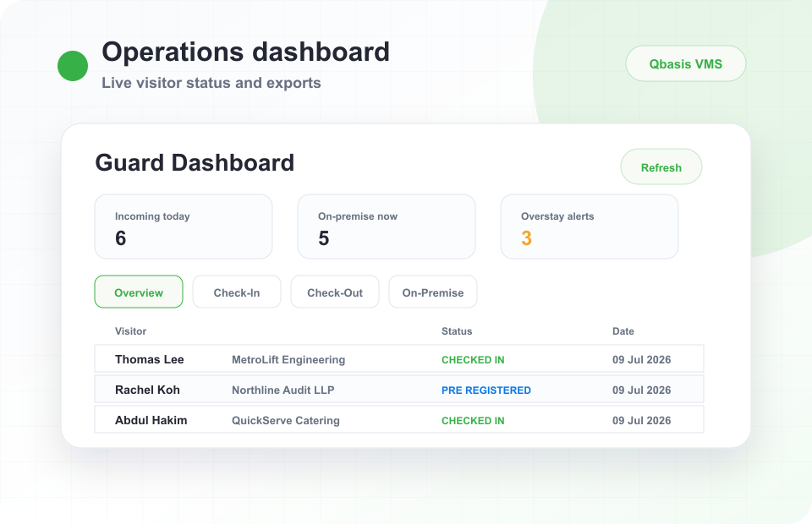Click Live visitor status and exports subtitle
The height and width of the screenshot is (524, 812).
[211, 83]
